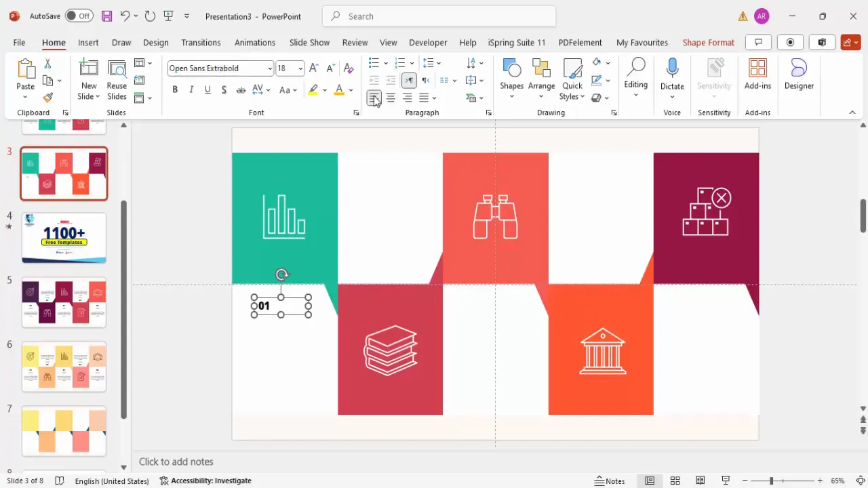Expand the Paste options arrow
This screenshot has width=868, height=488.
coord(25,97)
